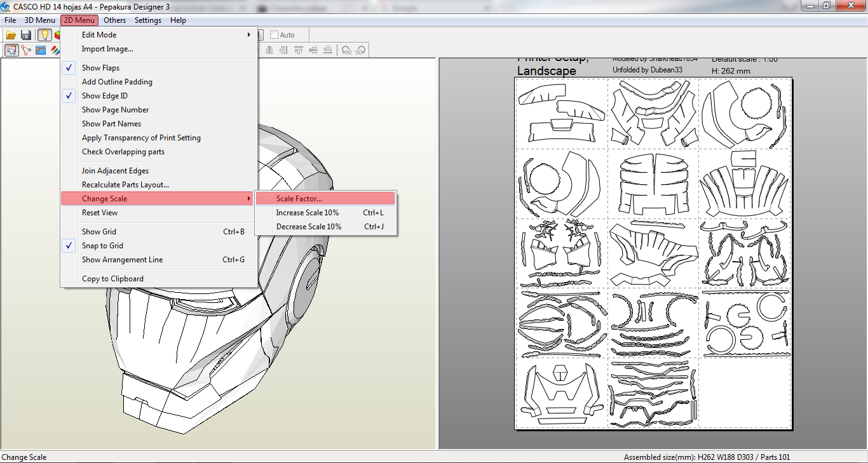Toggle Apply Transparency of Print Setting
The image size is (868, 463).
point(159,138)
